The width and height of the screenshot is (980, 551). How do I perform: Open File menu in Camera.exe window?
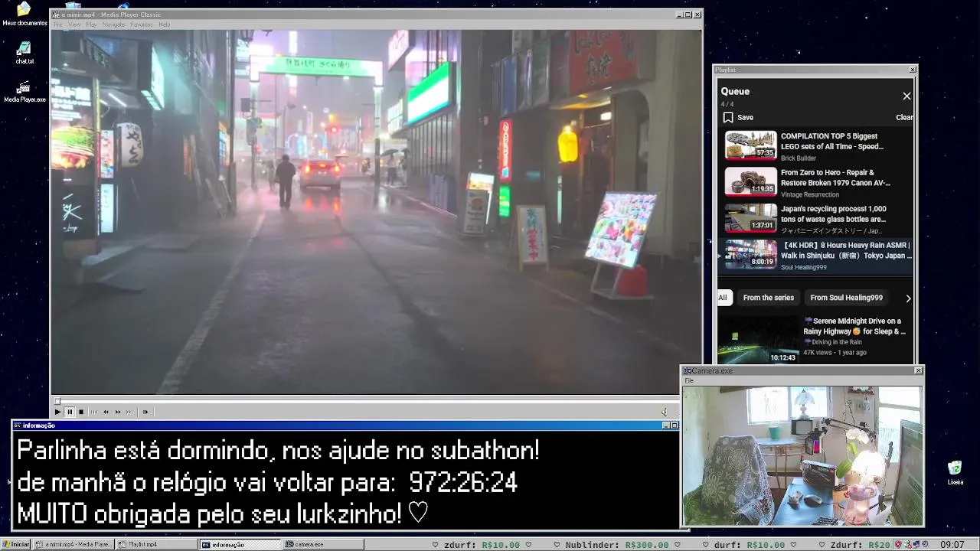(689, 380)
